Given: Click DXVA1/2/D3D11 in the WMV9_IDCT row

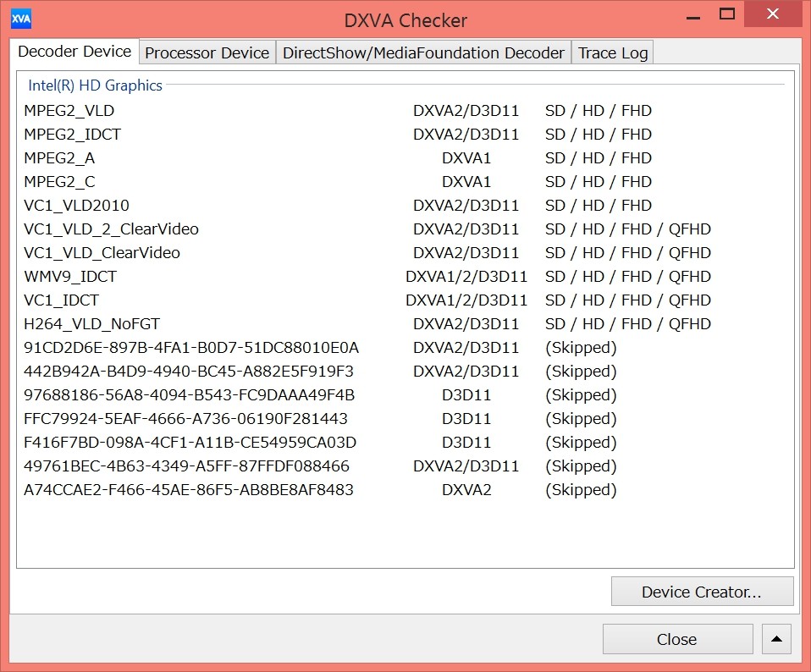Looking at the screenshot, I should point(466,277).
